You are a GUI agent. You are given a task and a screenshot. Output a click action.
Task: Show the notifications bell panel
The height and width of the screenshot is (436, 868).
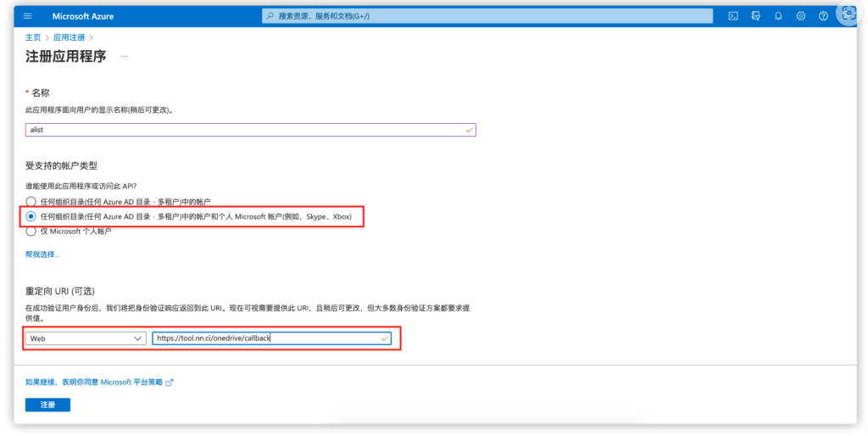pyautogui.click(x=778, y=16)
